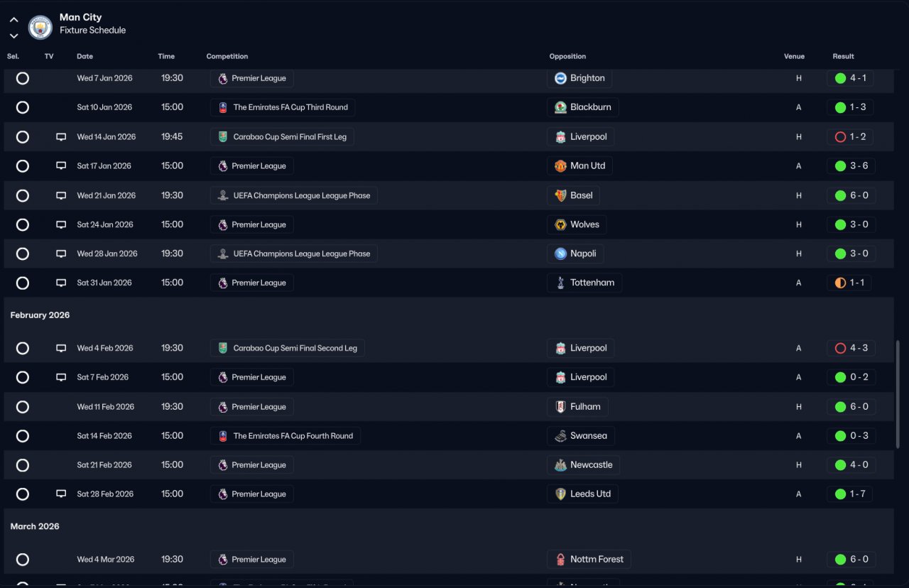This screenshot has height=588, width=909.
Task: Click the Leeds Utd club badge
Action: click(560, 494)
